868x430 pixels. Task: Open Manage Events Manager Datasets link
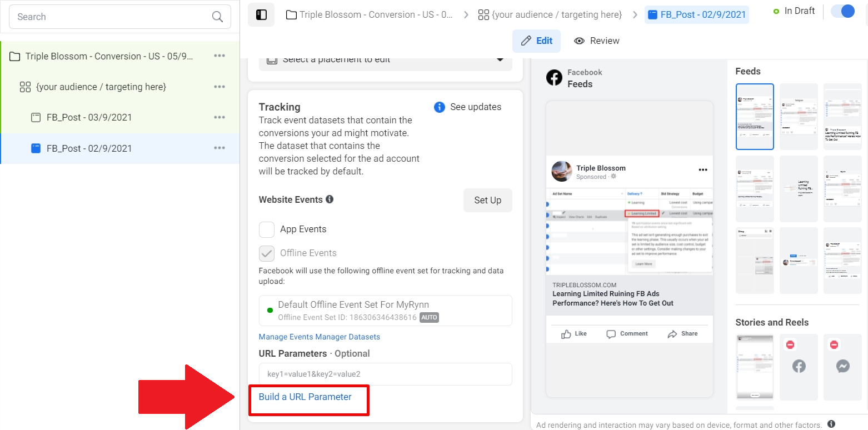point(320,337)
